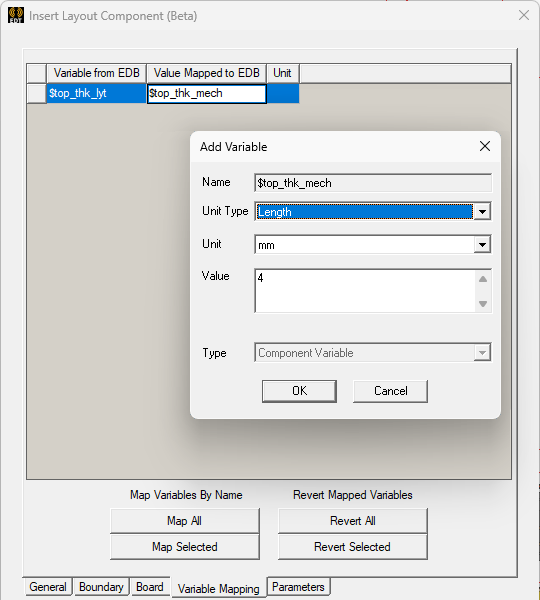Click the Electronics Desktop app icon in title bar
540x600 pixels.
pos(16,15)
